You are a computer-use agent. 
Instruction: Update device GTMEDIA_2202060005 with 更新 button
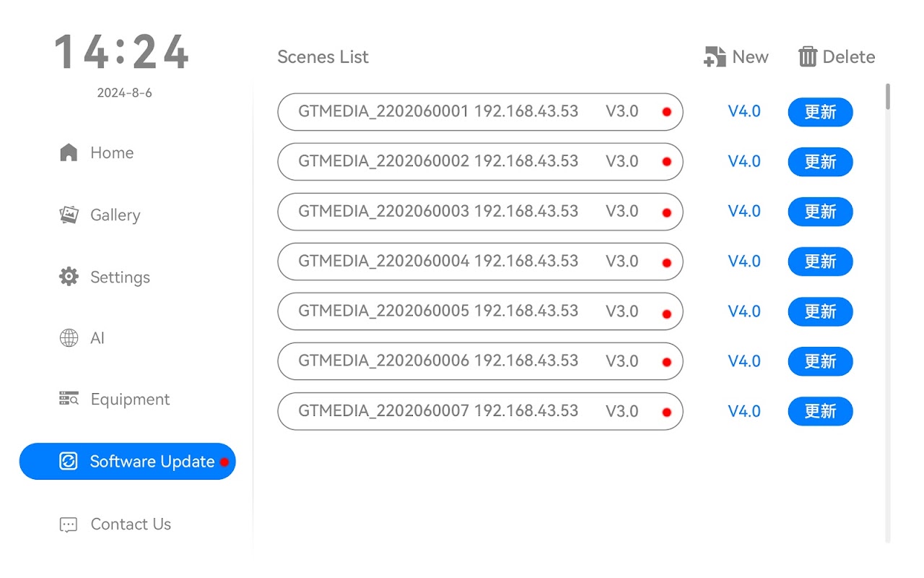tap(820, 311)
